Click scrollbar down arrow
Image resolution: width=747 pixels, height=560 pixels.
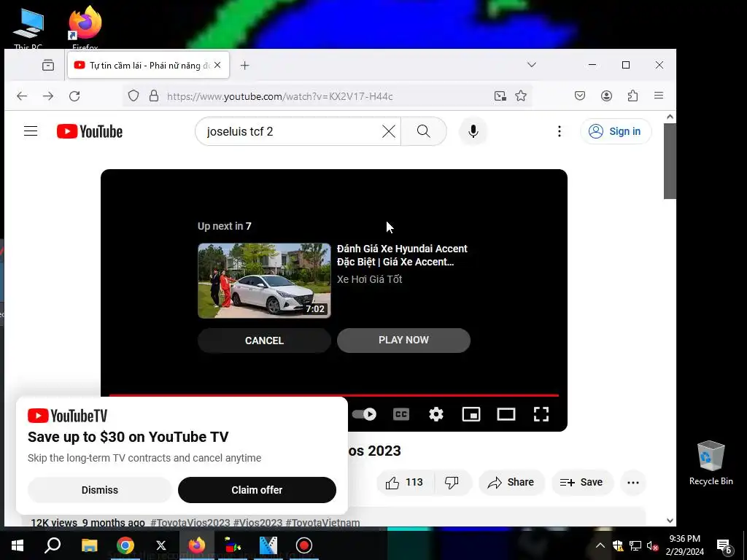[670, 521]
